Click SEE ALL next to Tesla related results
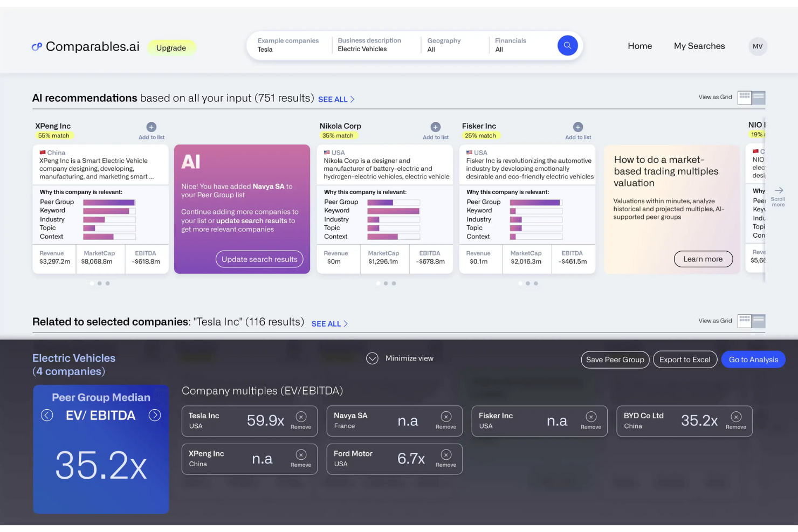Image resolution: width=798 pixels, height=532 pixels. [x=328, y=323]
